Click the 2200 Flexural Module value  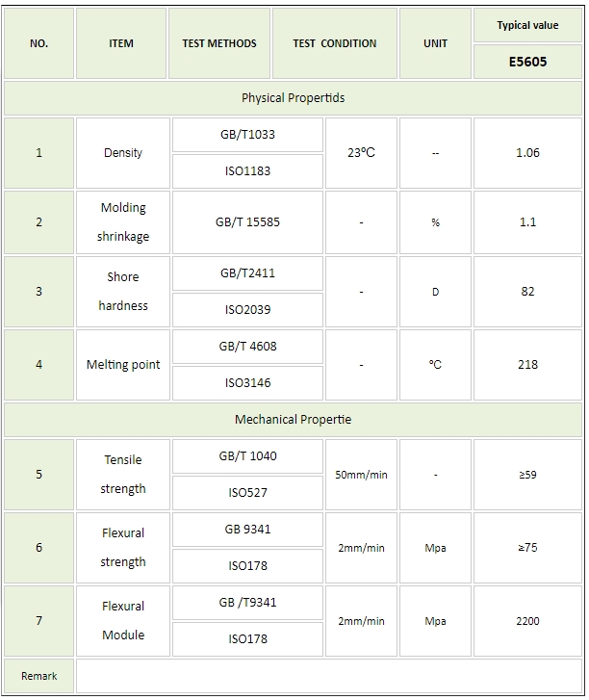pyautogui.click(x=527, y=621)
